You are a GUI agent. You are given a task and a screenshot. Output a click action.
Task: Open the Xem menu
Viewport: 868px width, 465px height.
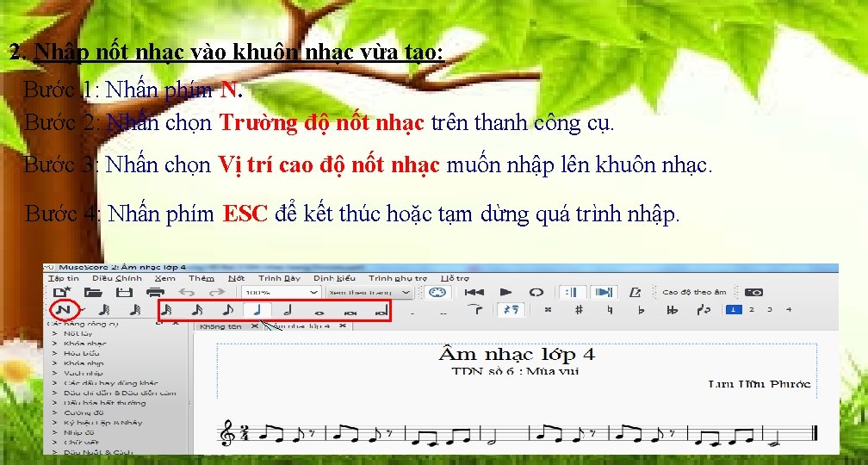tap(165, 278)
